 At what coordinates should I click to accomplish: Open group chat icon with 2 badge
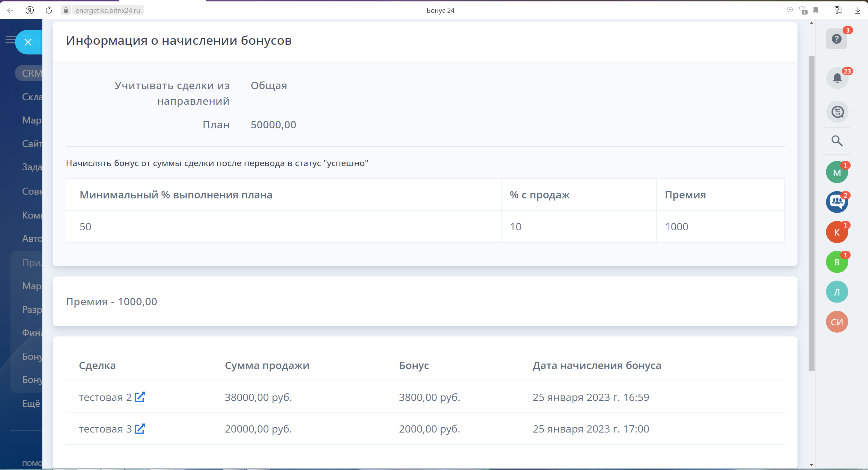click(837, 202)
